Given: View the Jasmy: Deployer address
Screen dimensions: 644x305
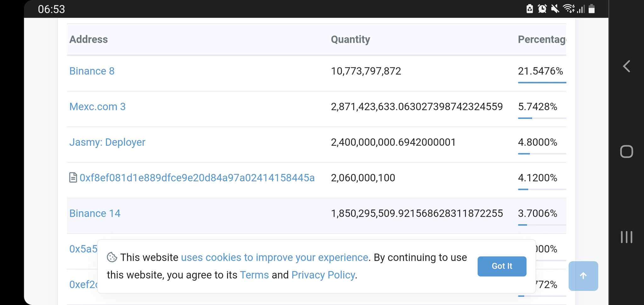Looking at the screenshot, I should tap(107, 142).
